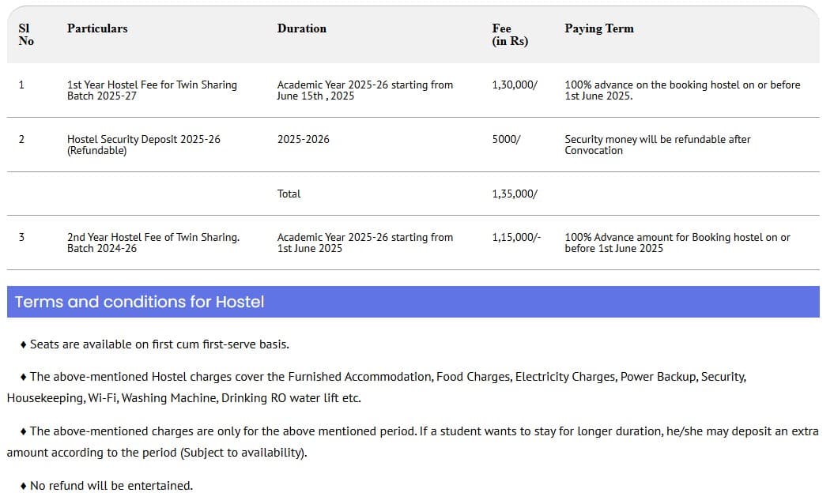Click "Academic Year 2025-26 starting from June 15th" cell
Viewport: 834px width, 504px height.
tap(364, 90)
